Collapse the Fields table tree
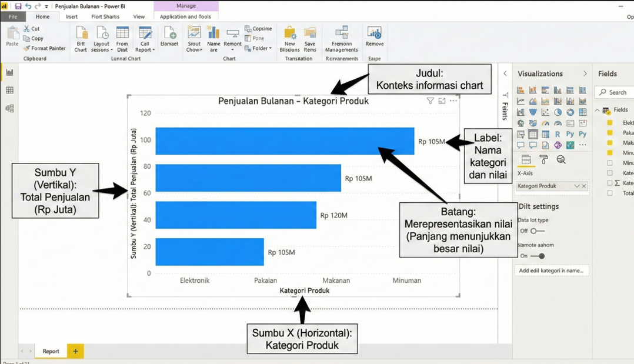634x364 pixels. tap(598, 110)
